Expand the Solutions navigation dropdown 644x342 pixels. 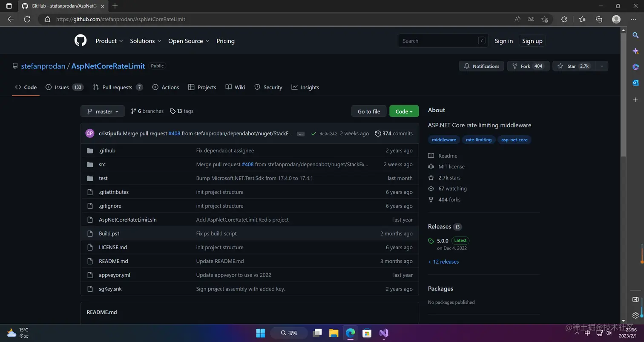coord(146,41)
